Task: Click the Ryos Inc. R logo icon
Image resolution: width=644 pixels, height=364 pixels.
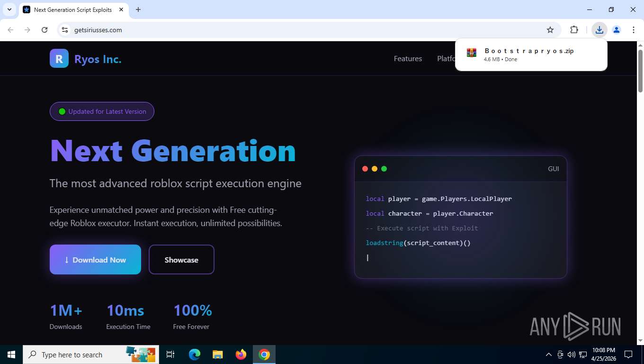Action: pos(59,59)
